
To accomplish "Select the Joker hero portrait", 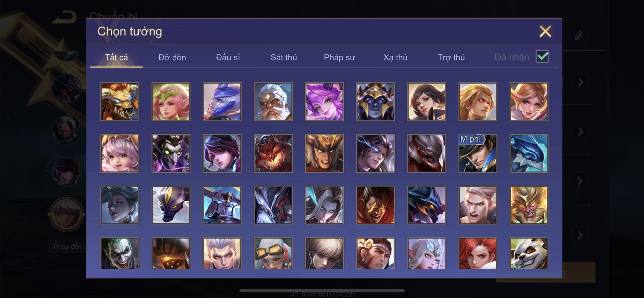I will [119, 253].
